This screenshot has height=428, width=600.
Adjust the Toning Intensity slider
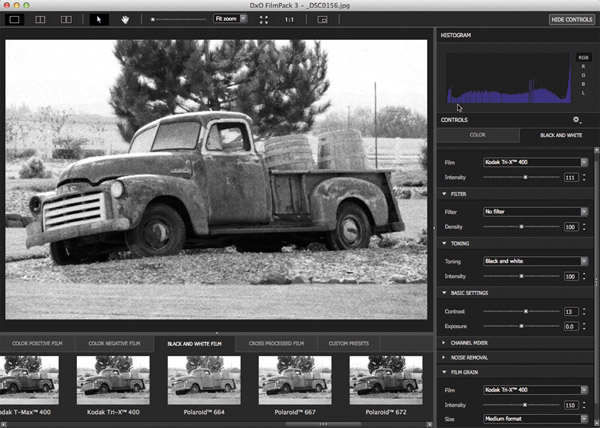click(521, 276)
